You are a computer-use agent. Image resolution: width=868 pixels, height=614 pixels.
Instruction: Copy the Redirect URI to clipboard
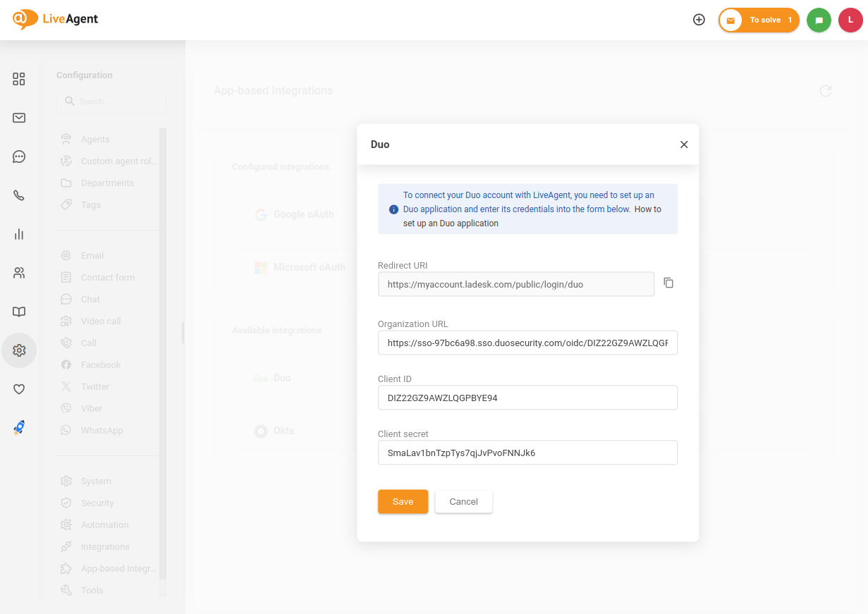click(x=668, y=283)
